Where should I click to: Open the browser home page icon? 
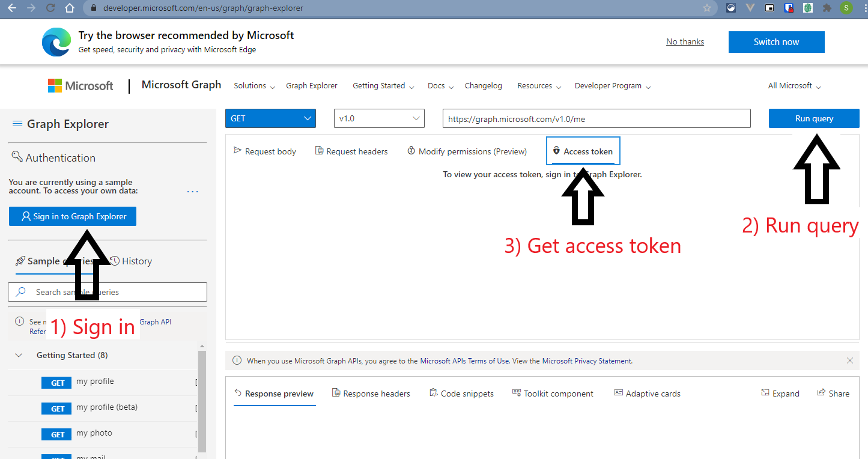click(x=70, y=8)
